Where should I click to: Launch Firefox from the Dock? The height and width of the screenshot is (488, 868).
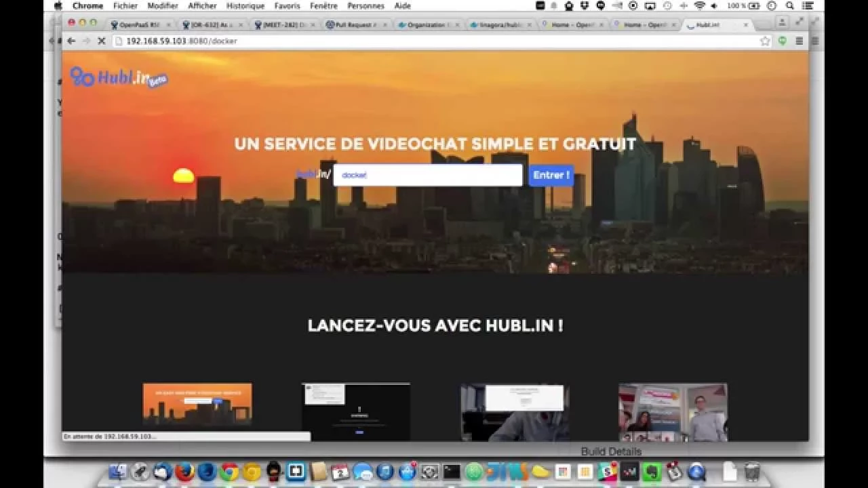point(185,472)
